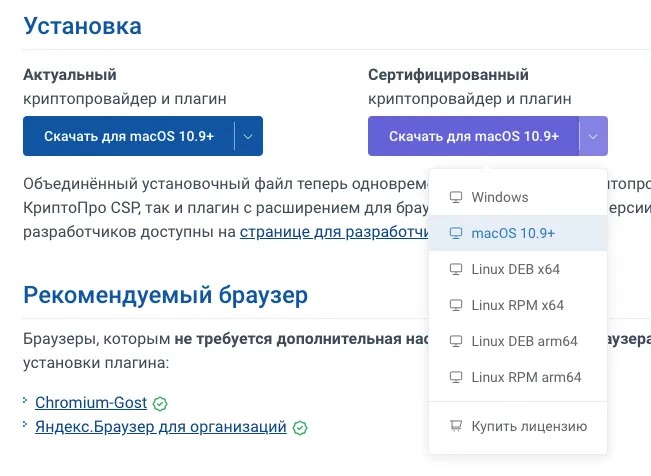
Task: Click the green checkmark badge next to Яндекс.Браузер
Action: 300,428
